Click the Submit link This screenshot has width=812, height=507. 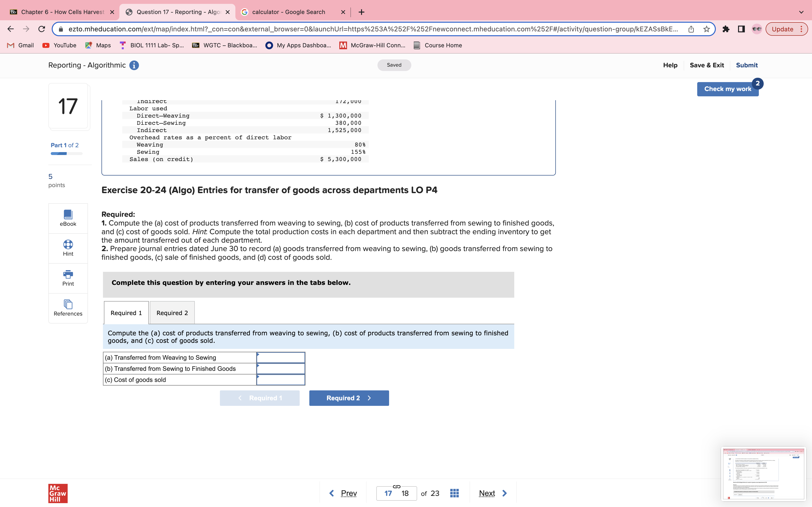[747, 65]
